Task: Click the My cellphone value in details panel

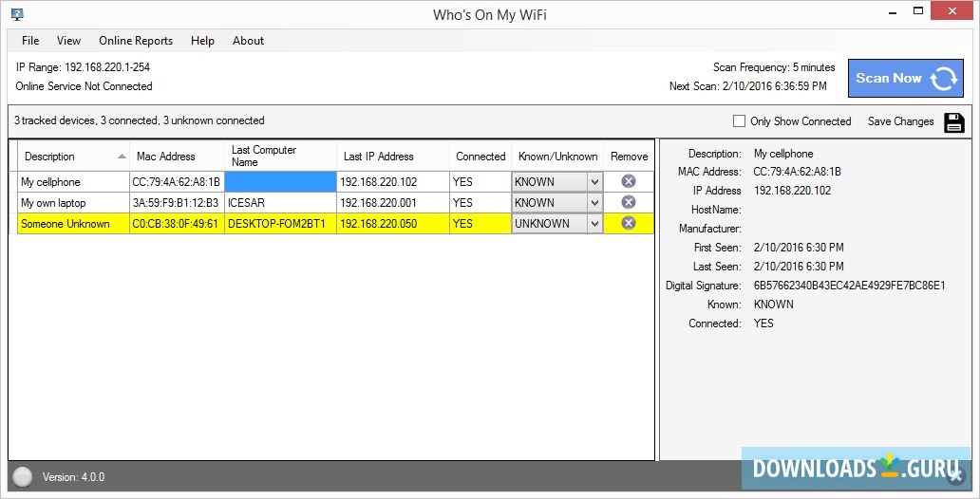Action: tap(783, 153)
